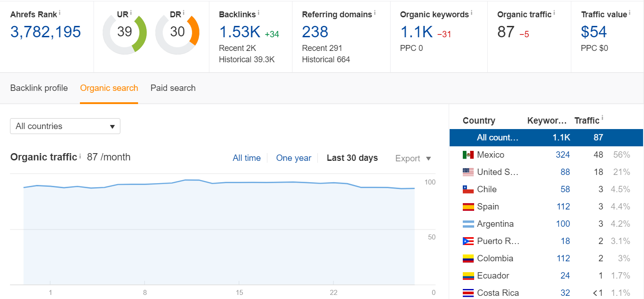Viewport: 644px width, 299px height.
Task: Click the −31 organic keywords change
Action: pyautogui.click(x=444, y=34)
